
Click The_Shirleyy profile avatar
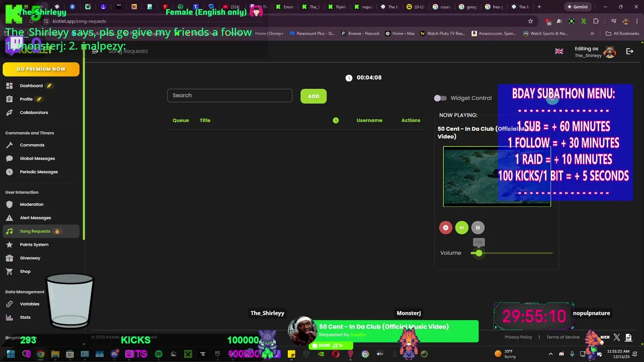(x=610, y=52)
